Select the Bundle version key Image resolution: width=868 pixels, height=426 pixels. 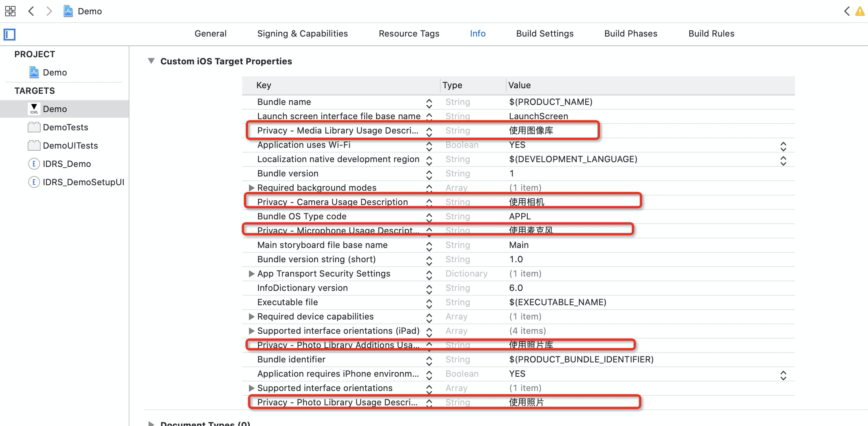[x=288, y=174]
